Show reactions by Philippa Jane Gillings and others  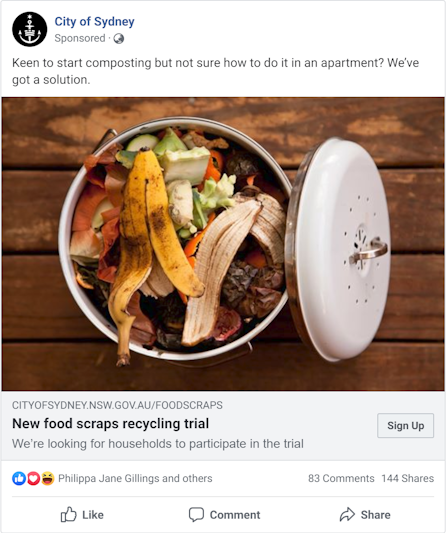click(x=135, y=478)
